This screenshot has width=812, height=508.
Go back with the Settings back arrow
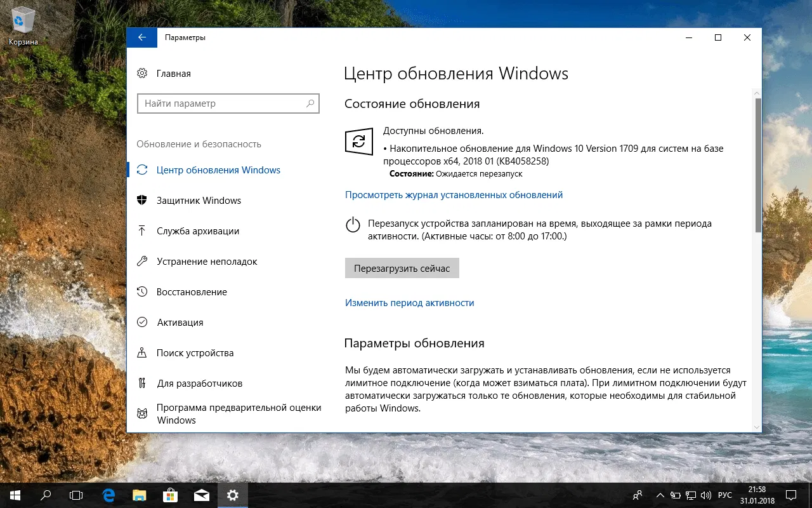[x=142, y=37]
